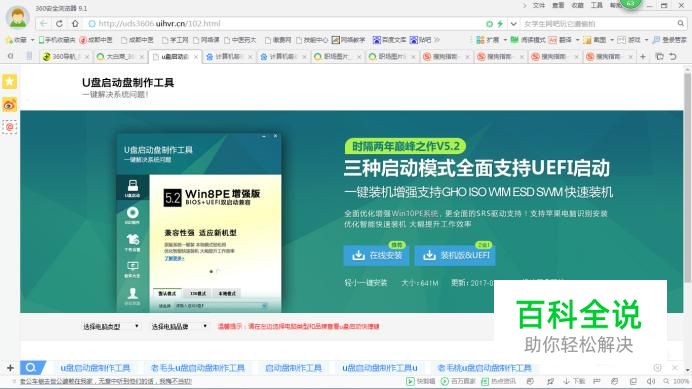
Task: Click 老毛桃u盘启动盘制作工具 suggestion link
Action: click(x=484, y=368)
